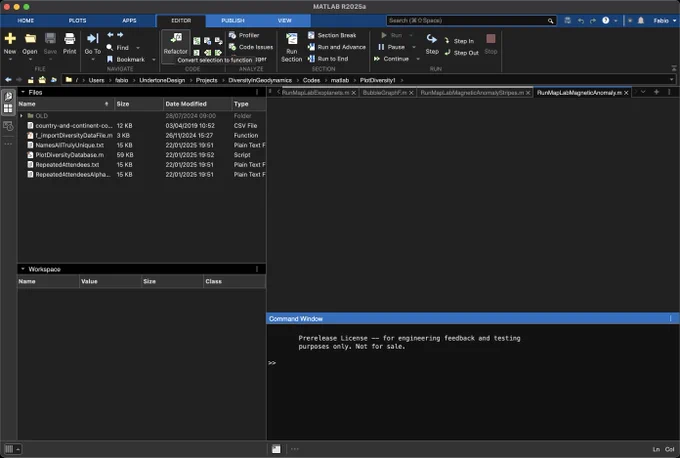Open the Files panel sidebar icon
The height and width of the screenshot is (458, 680).
(8, 96)
